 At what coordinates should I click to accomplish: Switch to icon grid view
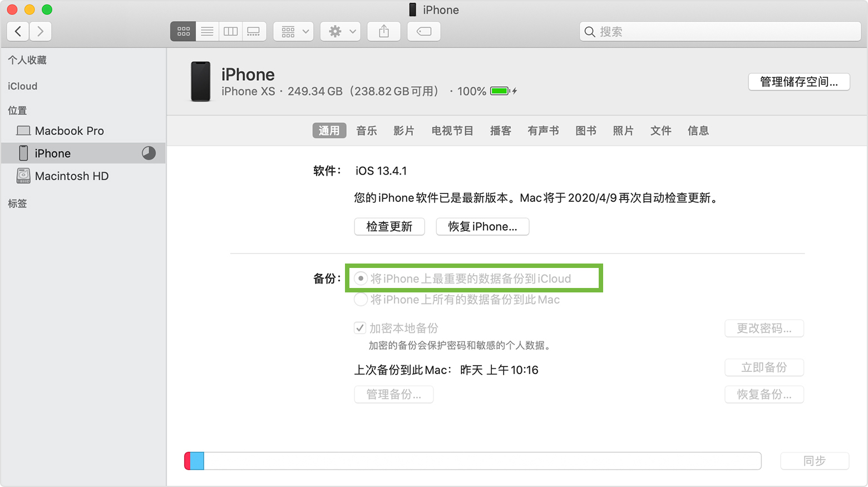pos(183,32)
